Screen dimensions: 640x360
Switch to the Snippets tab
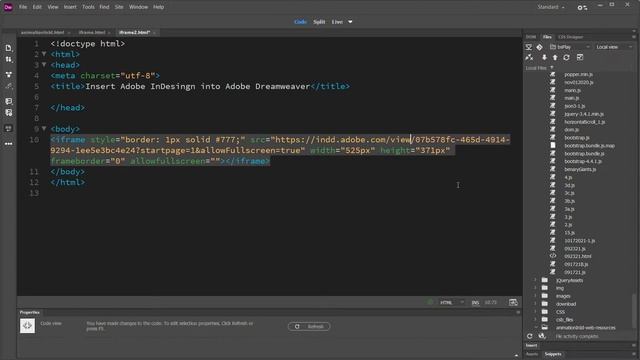[x=553, y=354]
